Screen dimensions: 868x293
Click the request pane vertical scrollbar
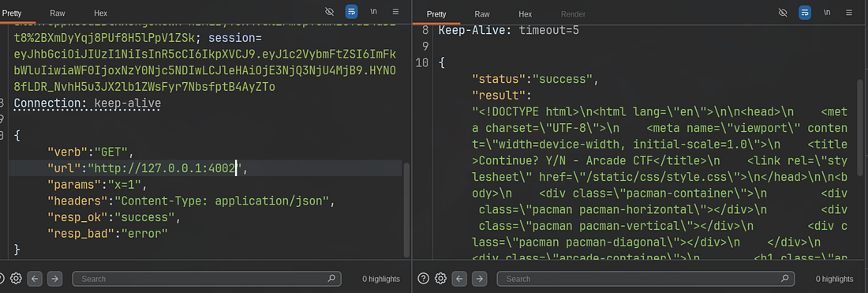pos(407,209)
